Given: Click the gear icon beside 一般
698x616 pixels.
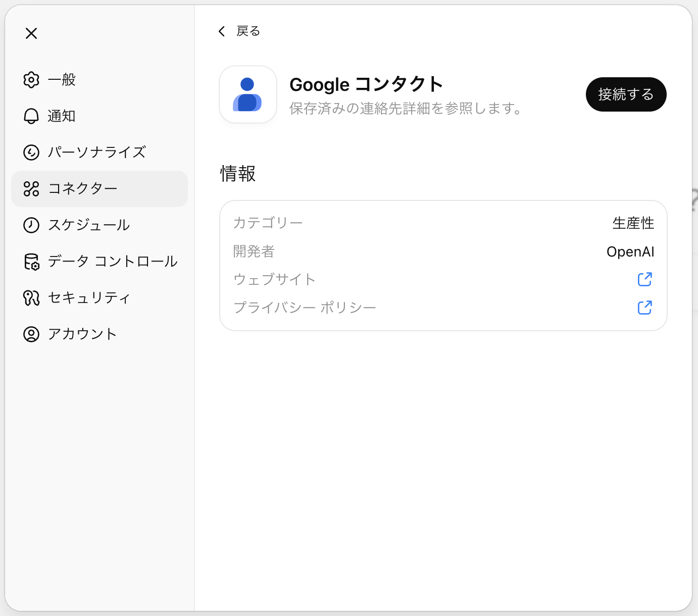Looking at the screenshot, I should pyautogui.click(x=31, y=80).
